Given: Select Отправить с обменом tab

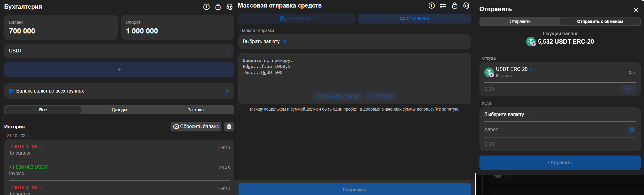Looking at the screenshot, I should 600,21.
